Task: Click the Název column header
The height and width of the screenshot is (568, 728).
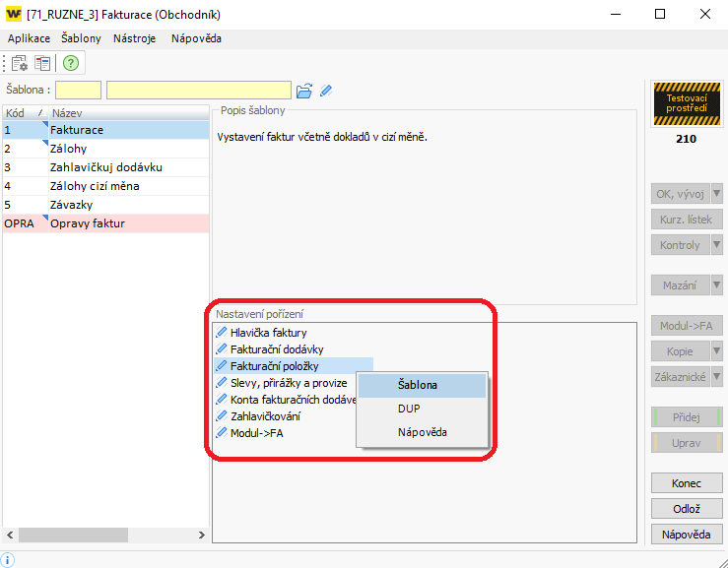Action: click(129, 113)
